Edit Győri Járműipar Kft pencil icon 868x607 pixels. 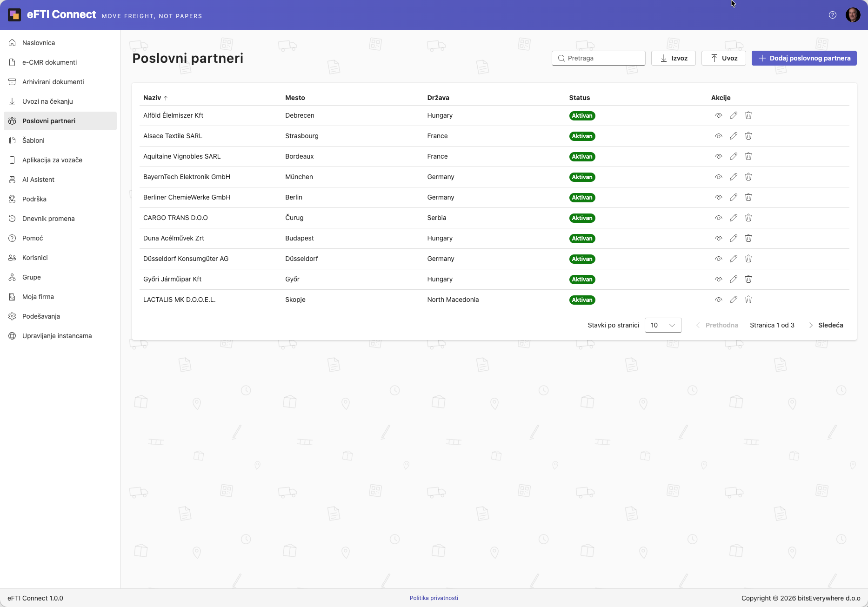(734, 279)
